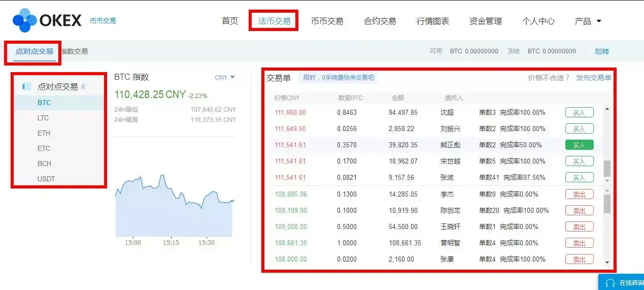Click the sell list scrollbar down arrow
This screenshot has height=290, width=644.
[x=607, y=263]
